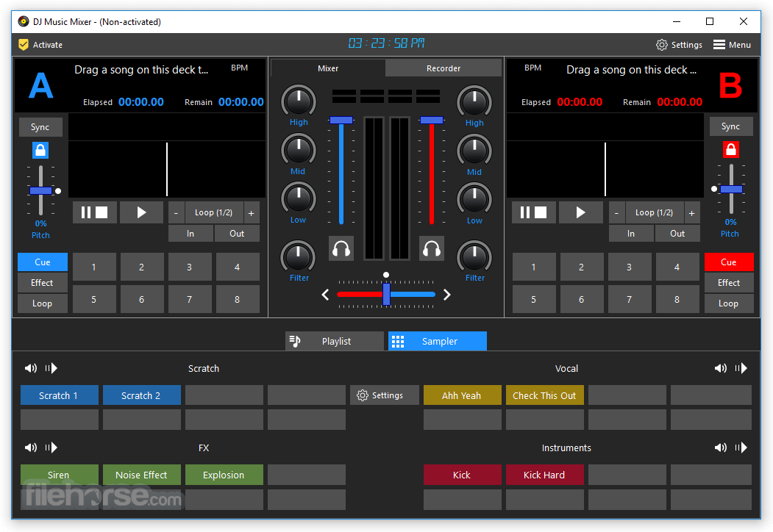Click the Mid EQ knob on deck A side
This screenshot has height=532, width=773.
299,150
